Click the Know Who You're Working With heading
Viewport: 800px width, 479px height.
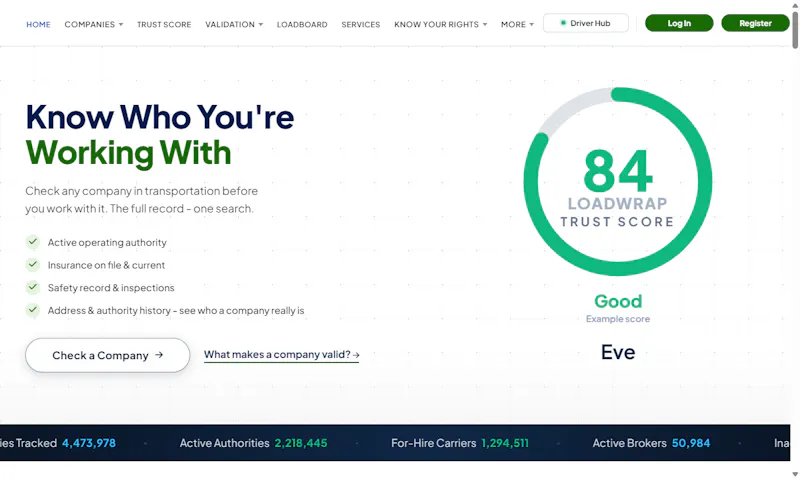pos(160,135)
